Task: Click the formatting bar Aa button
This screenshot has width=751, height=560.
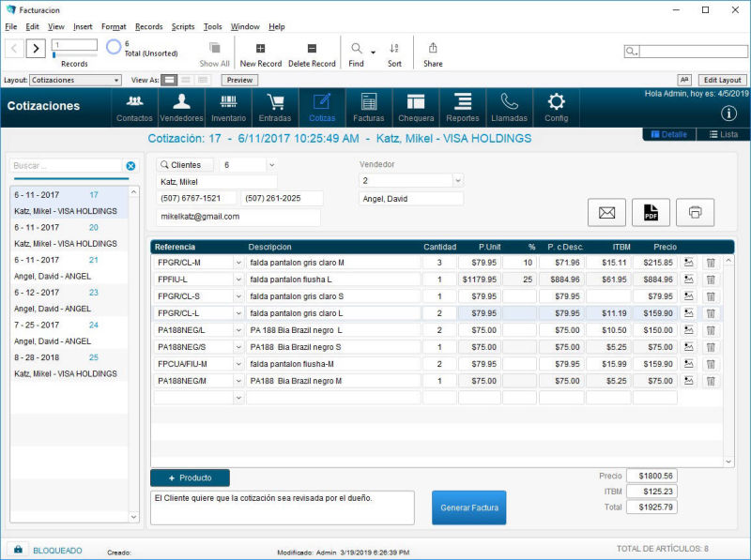Action: pos(684,80)
